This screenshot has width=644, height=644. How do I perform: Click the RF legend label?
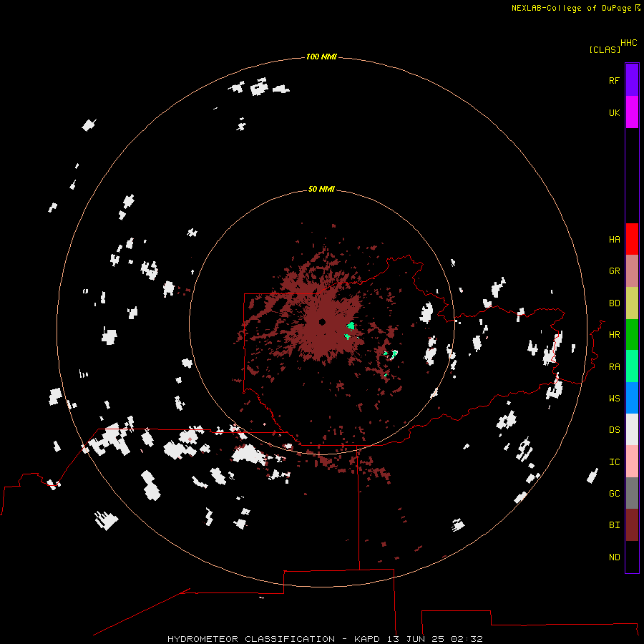[x=614, y=80]
